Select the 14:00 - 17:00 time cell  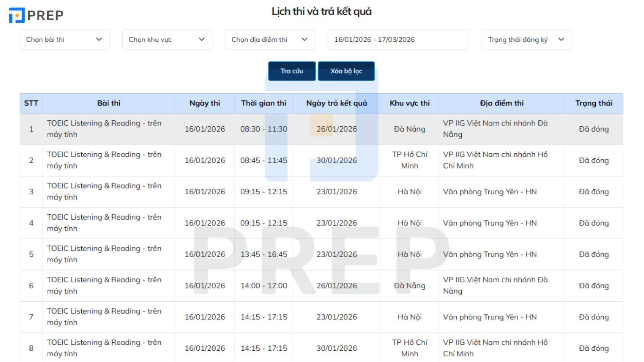[264, 286]
